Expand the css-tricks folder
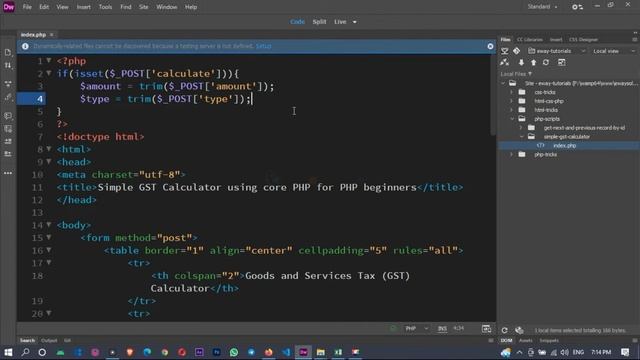 click(x=511, y=92)
